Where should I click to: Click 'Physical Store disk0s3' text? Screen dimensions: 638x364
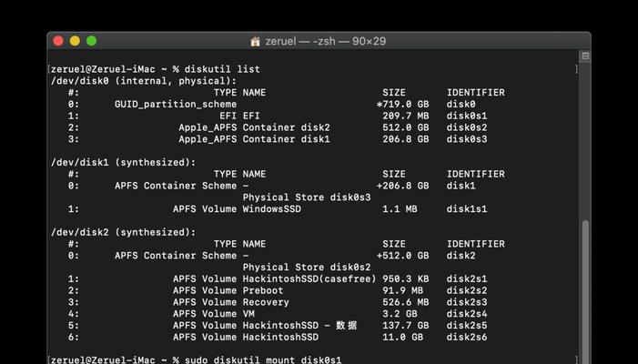(x=307, y=197)
